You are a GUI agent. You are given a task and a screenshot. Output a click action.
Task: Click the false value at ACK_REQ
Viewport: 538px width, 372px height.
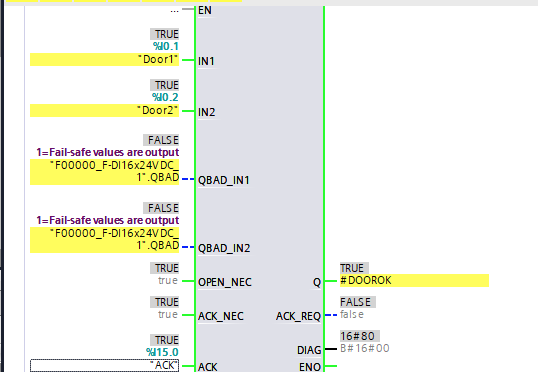tap(352, 314)
